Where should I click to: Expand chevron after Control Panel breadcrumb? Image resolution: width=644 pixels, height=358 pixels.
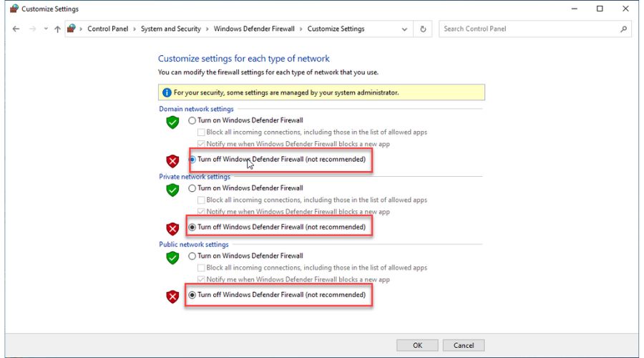[135, 29]
